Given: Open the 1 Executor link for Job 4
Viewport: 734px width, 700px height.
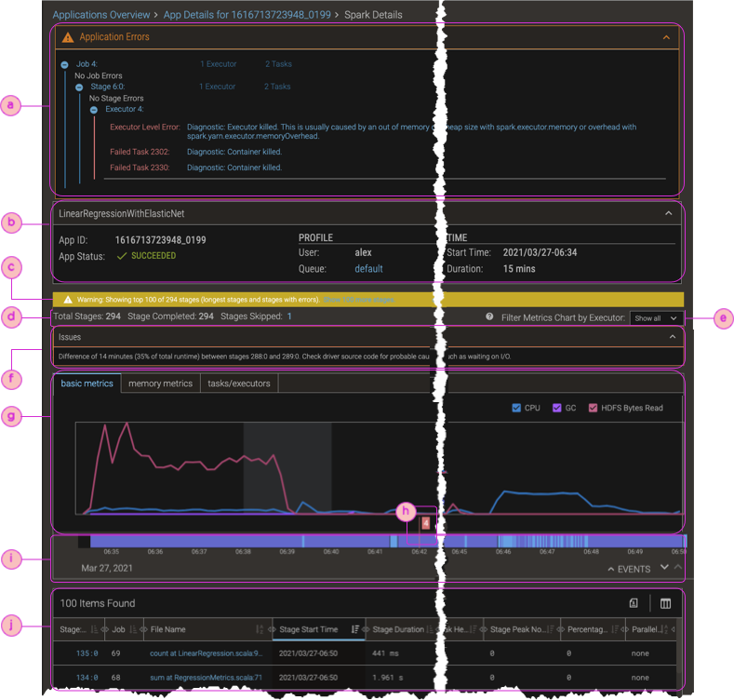Looking at the screenshot, I should (218, 64).
